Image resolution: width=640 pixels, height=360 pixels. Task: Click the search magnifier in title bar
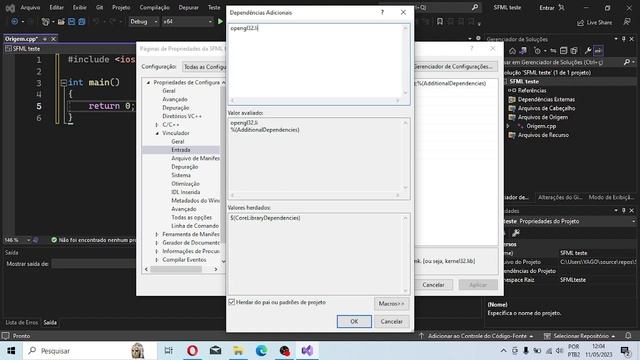click(x=475, y=7)
